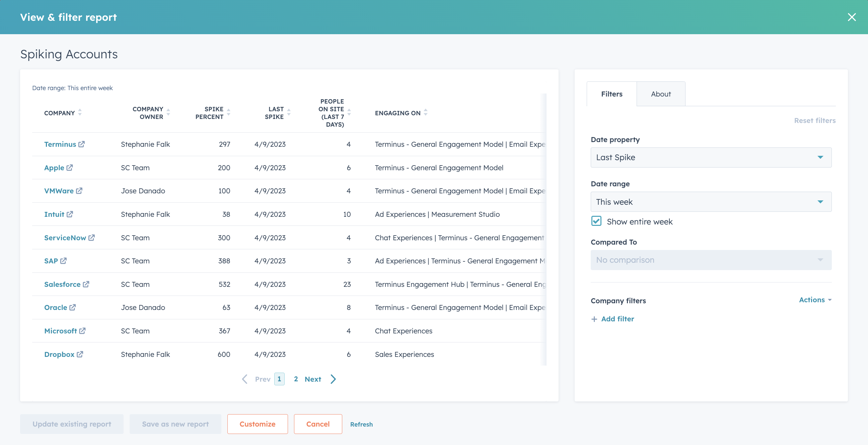Sort by Company column arrows
Viewport: 868px width, 445px height.
coord(80,113)
